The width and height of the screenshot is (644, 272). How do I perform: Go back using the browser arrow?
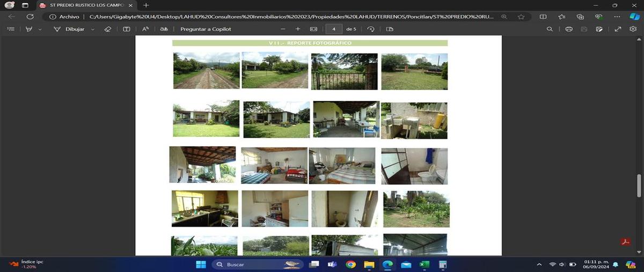tap(11, 17)
